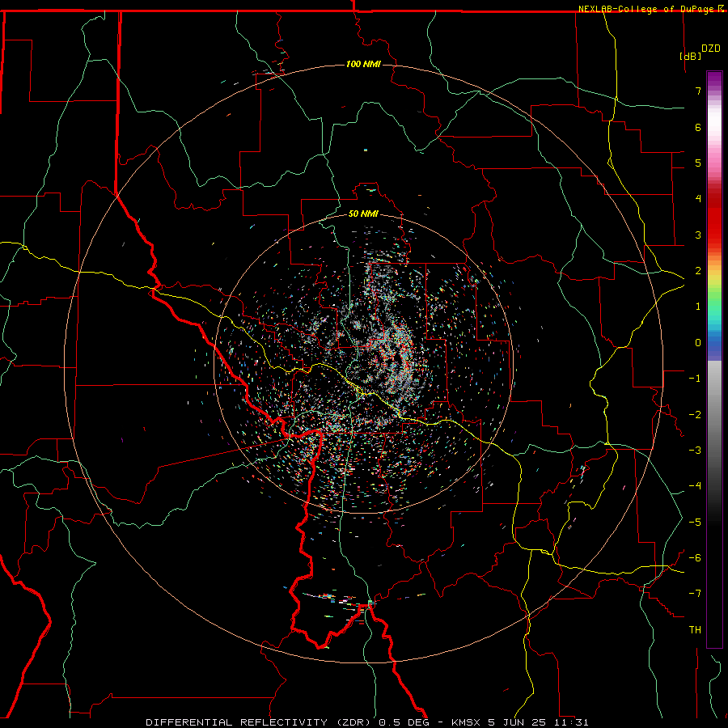Click the 0 value on color scale
The height and width of the screenshot is (728, 728).
[x=698, y=343]
